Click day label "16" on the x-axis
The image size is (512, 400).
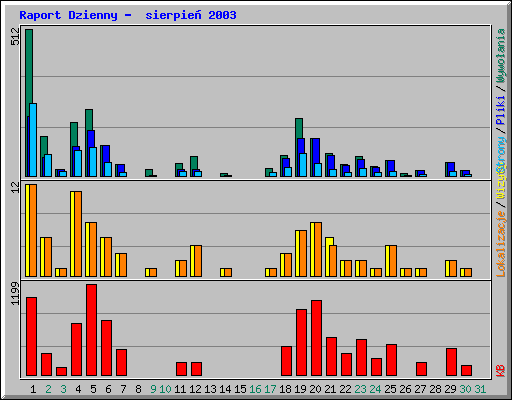255,389
